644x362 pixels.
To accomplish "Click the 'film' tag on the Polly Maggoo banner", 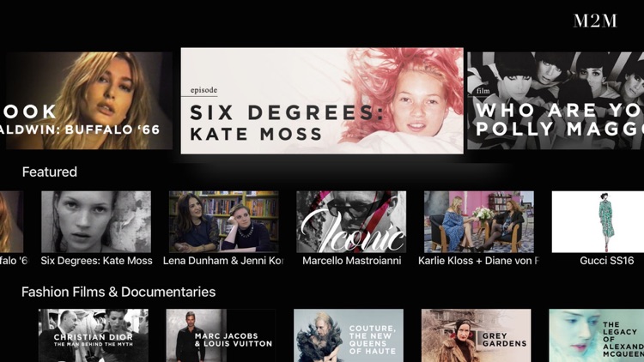I will [x=483, y=91].
